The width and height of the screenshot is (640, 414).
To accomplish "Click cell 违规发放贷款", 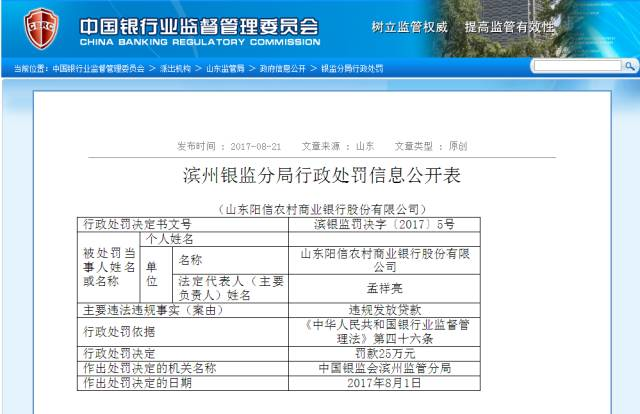I will (x=384, y=310).
